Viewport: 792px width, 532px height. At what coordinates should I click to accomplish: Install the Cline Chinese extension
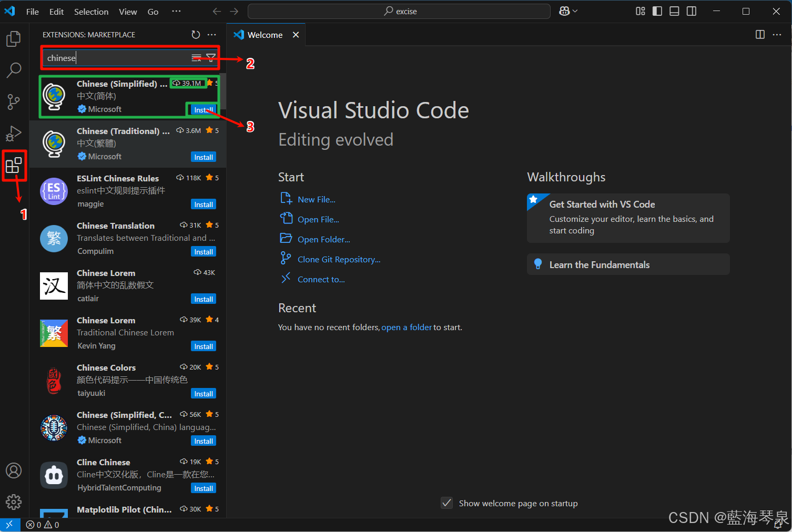click(204, 488)
